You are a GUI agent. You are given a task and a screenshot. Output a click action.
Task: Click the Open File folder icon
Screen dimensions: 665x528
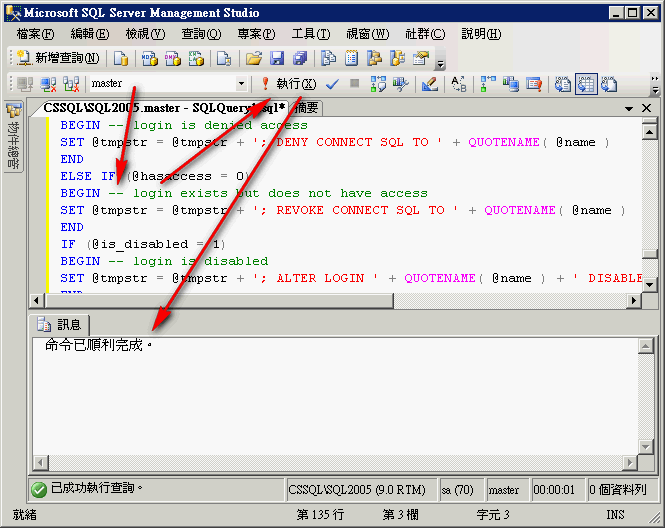click(x=254, y=58)
